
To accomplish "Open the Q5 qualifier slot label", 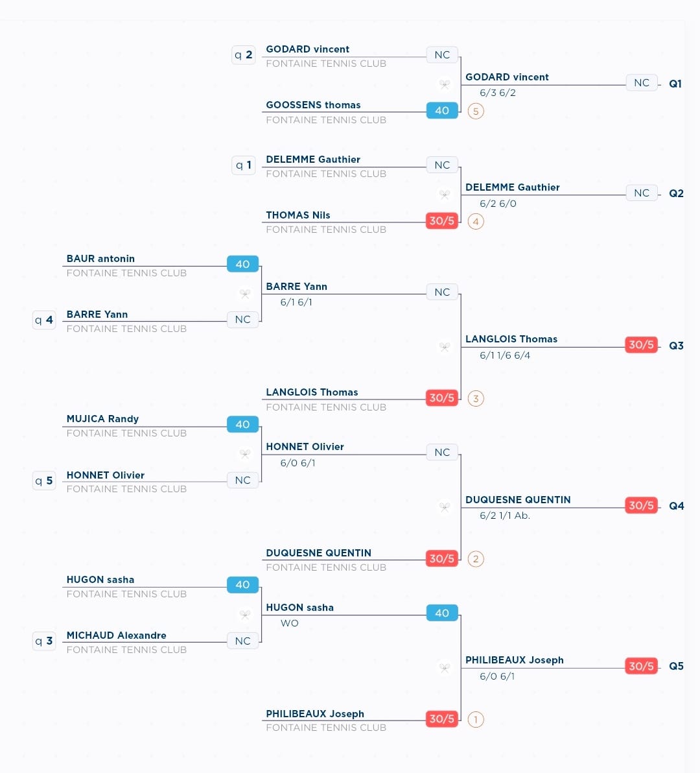I will [x=676, y=666].
